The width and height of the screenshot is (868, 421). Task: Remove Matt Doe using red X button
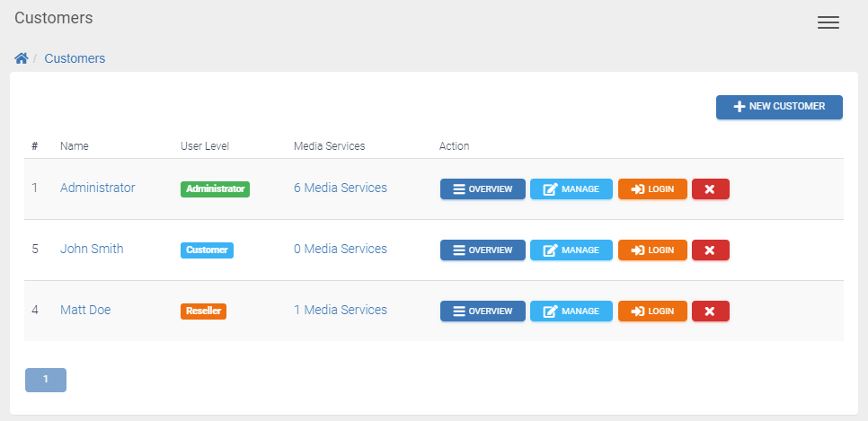pos(710,311)
